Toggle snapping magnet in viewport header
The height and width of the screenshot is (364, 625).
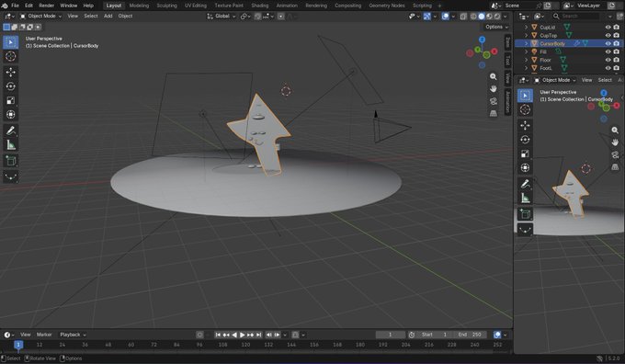tap(258, 17)
